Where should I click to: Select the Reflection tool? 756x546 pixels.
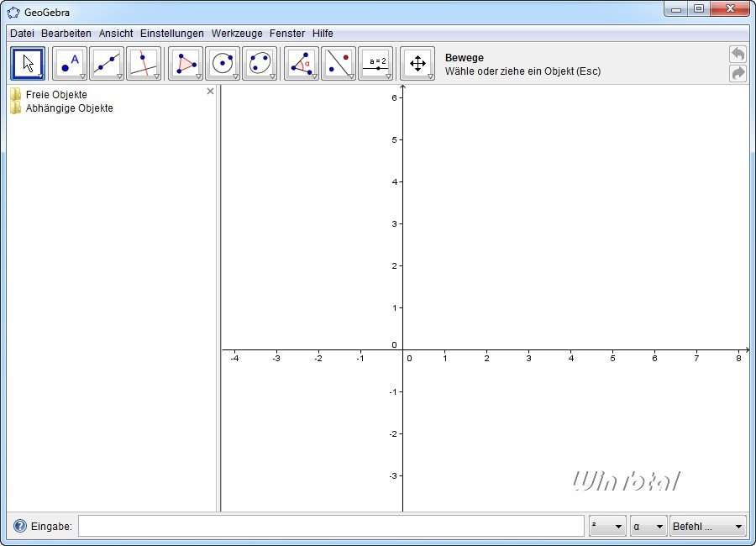tap(337, 63)
